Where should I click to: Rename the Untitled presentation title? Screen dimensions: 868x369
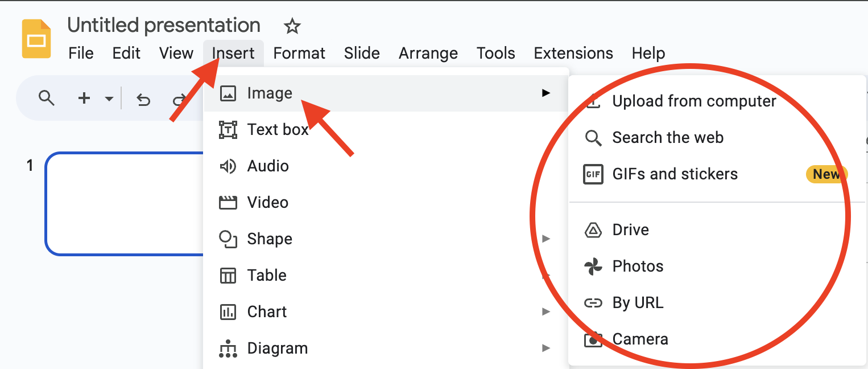pyautogui.click(x=164, y=26)
